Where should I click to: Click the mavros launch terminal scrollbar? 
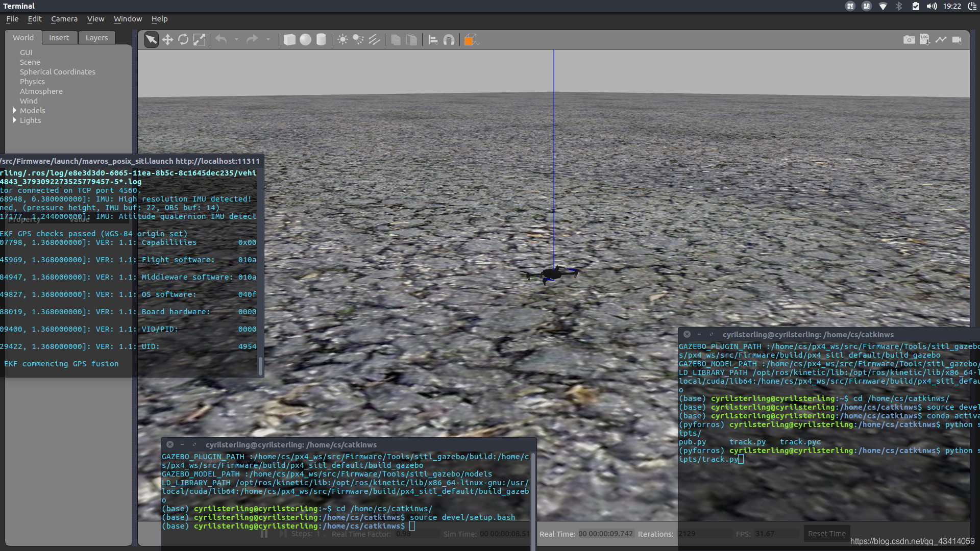[x=260, y=366]
